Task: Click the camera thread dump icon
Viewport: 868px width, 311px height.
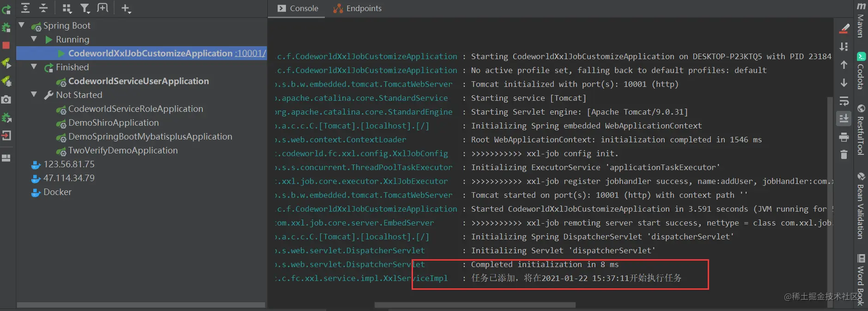Action: (6, 99)
